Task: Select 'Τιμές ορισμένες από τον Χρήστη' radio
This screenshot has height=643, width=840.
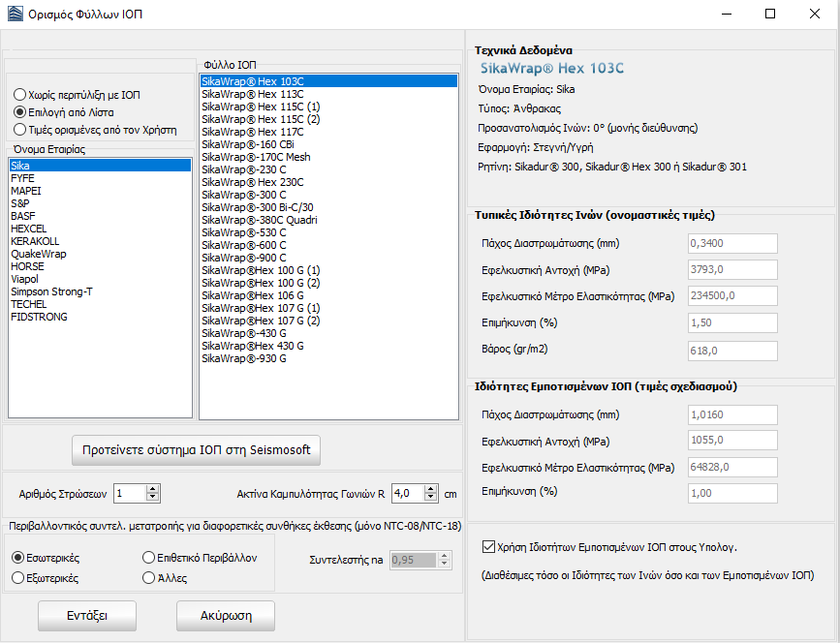Action: (x=19, y=130)
